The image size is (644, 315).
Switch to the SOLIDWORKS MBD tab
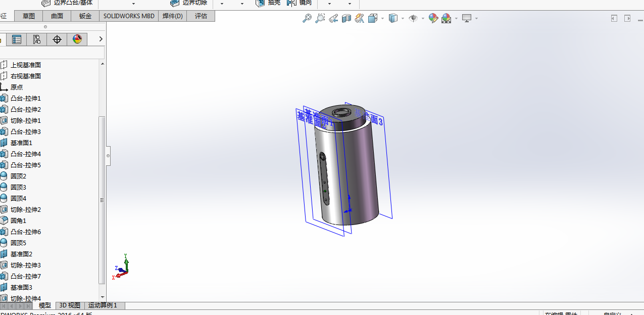click(129, 16)
